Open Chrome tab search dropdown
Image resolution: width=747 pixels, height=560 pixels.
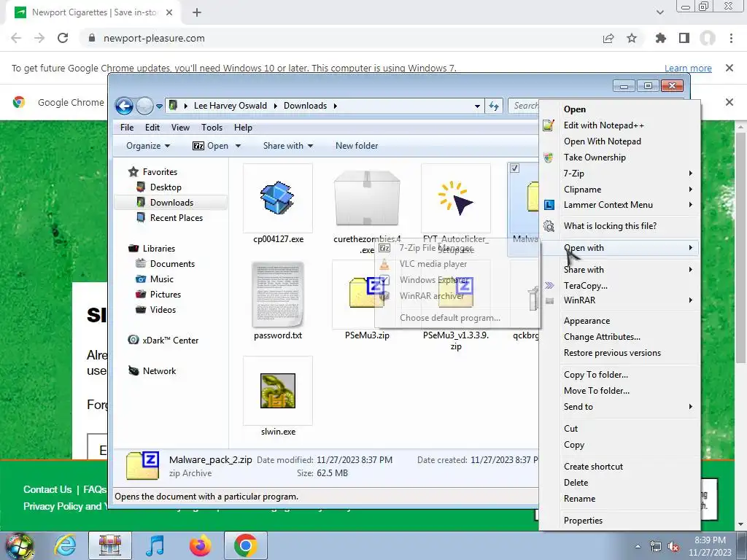[659, 12]
